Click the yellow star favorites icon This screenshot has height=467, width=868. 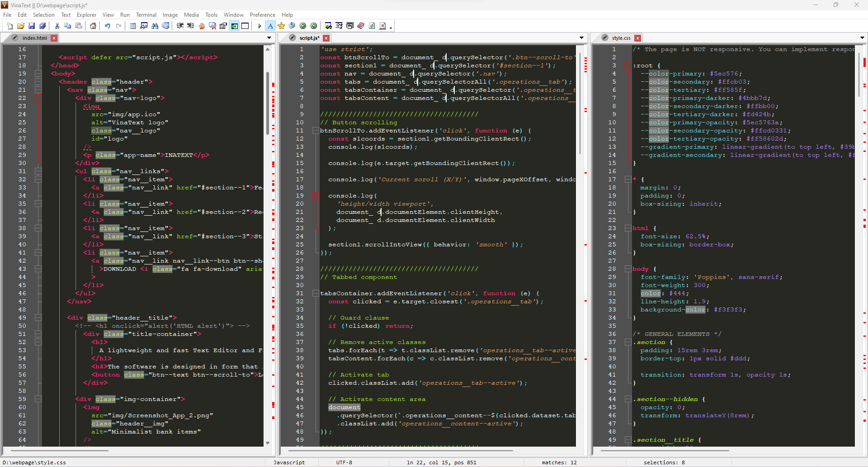point(281,26)
